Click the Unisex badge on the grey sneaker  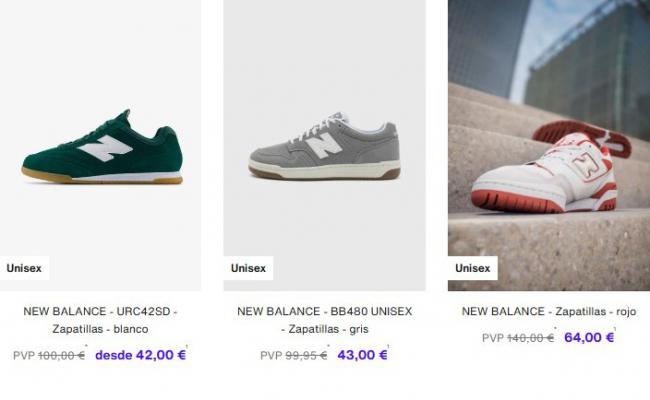coord(248,268)
